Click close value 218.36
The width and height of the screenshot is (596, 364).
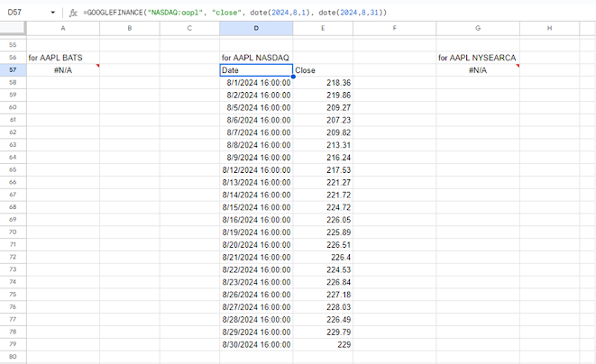coord(323,83)
